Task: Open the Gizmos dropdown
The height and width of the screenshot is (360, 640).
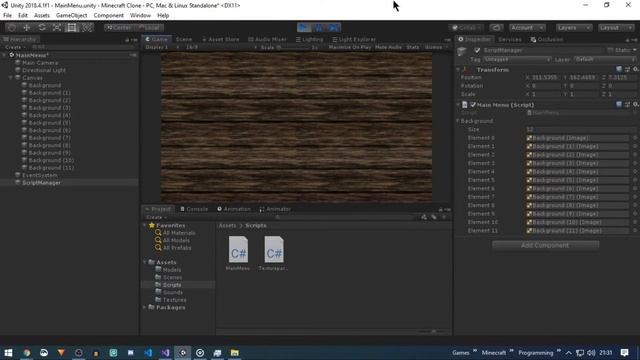Action: pyautogui.click(x=436, y=47)
